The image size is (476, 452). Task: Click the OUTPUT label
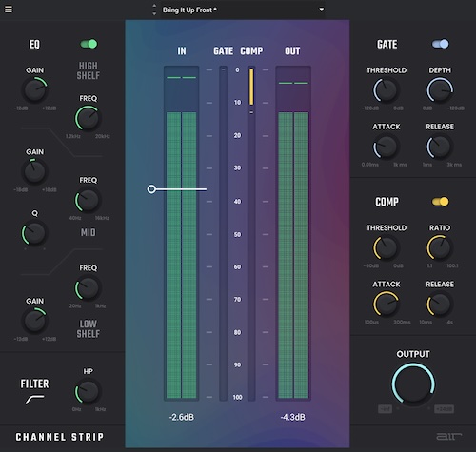point(413,354)
